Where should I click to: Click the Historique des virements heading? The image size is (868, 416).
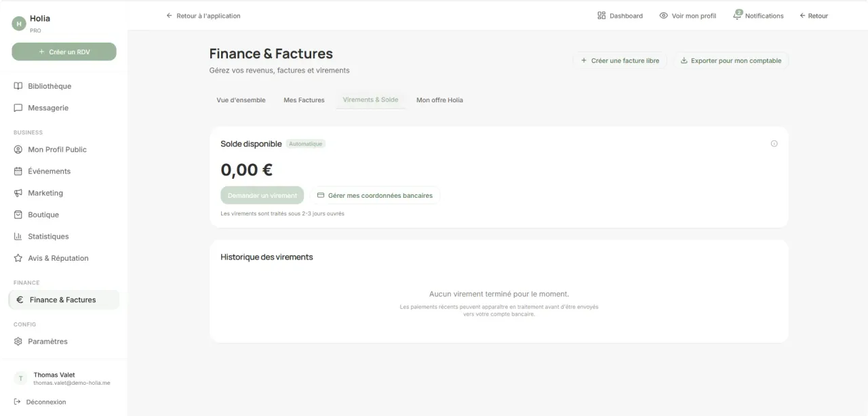267,257
